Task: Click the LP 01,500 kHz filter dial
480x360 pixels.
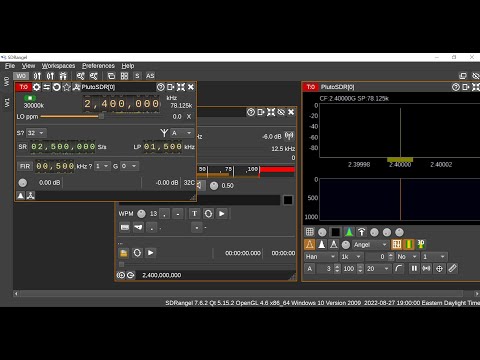Action: pos(163,147)
